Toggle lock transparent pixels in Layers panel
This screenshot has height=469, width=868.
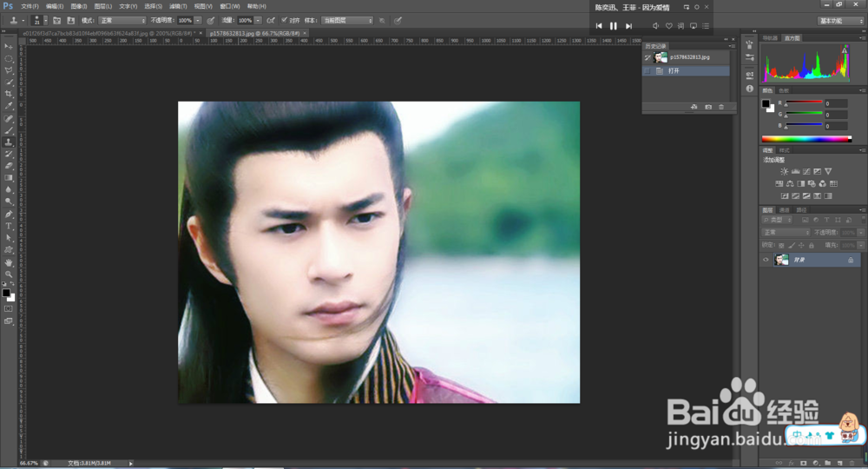click(781, 245)
